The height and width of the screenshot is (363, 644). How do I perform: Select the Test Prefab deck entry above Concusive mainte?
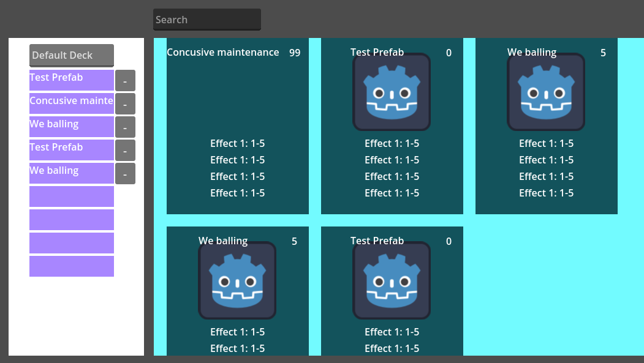coord(72,80)
